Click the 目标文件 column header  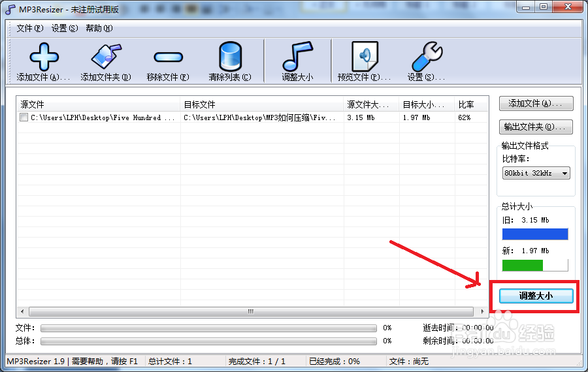pyautogui.click(x=262, y=104)
